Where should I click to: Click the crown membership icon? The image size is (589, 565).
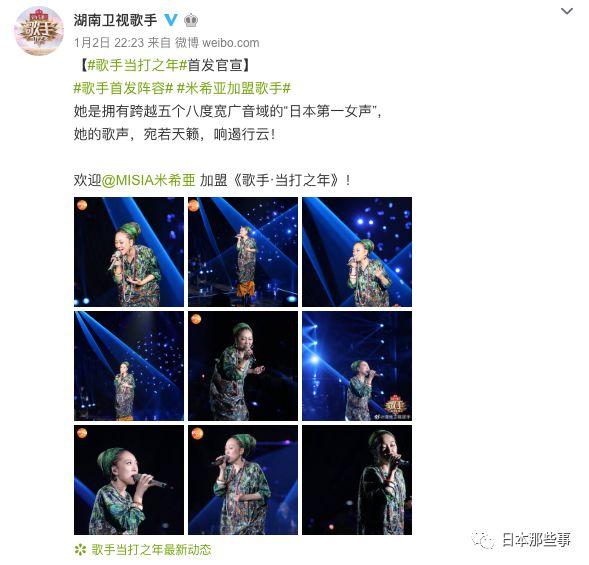[x=191, y=20]
